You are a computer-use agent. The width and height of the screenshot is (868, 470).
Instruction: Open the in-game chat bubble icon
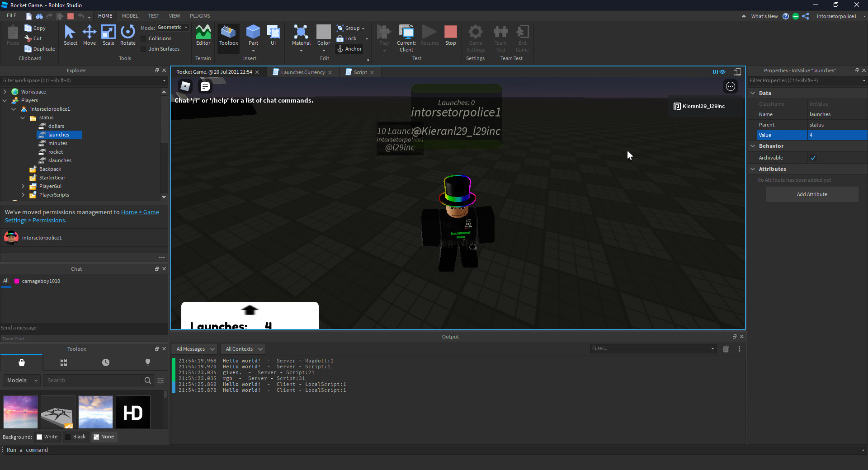click(x=205, y=86)
